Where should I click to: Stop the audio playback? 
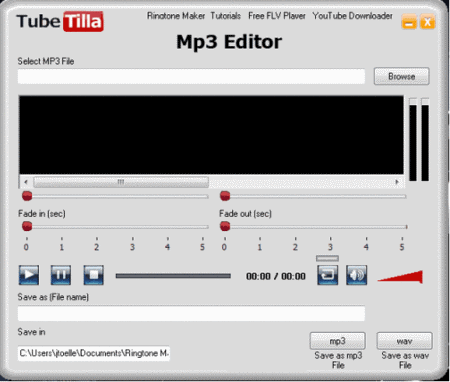pos(93,275)
